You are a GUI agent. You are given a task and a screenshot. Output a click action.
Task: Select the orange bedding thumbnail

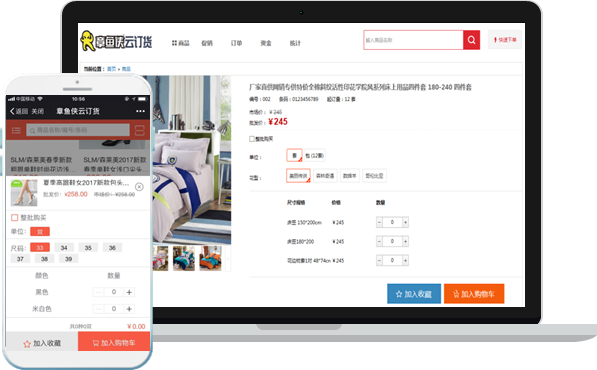[210, 258]
